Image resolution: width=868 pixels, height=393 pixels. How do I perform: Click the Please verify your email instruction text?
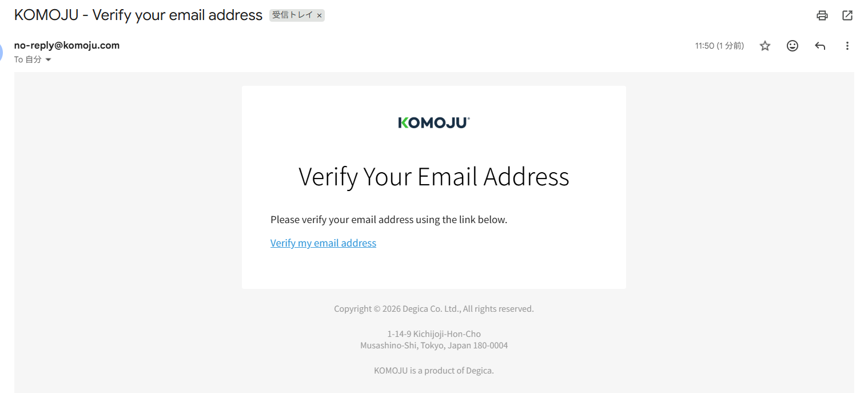(389, 220)
